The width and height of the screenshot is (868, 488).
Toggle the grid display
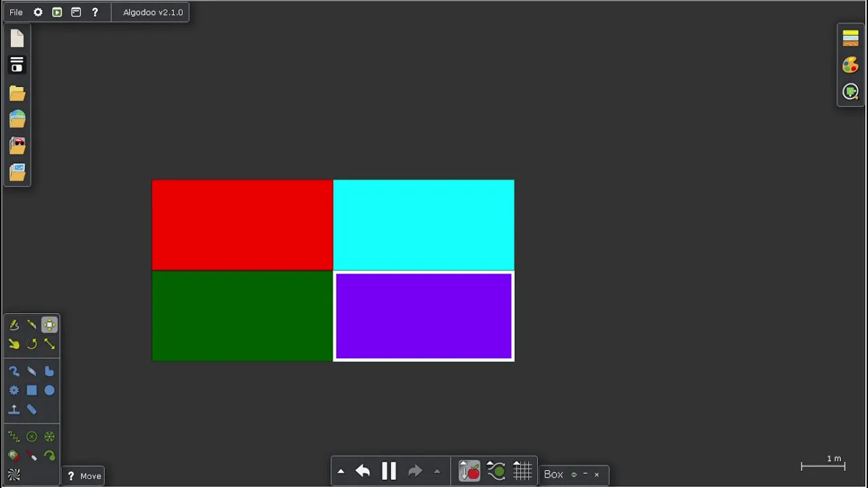pos(522,471)
